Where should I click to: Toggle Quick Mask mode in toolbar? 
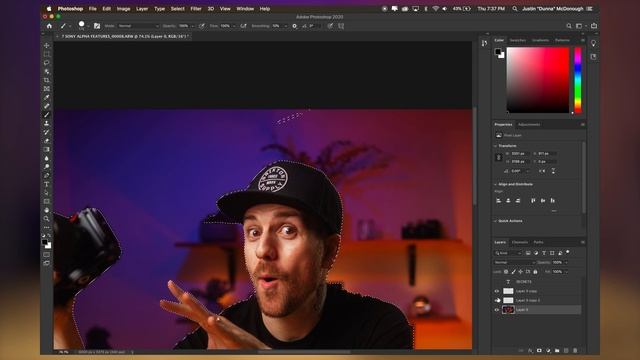pos(47,255)
